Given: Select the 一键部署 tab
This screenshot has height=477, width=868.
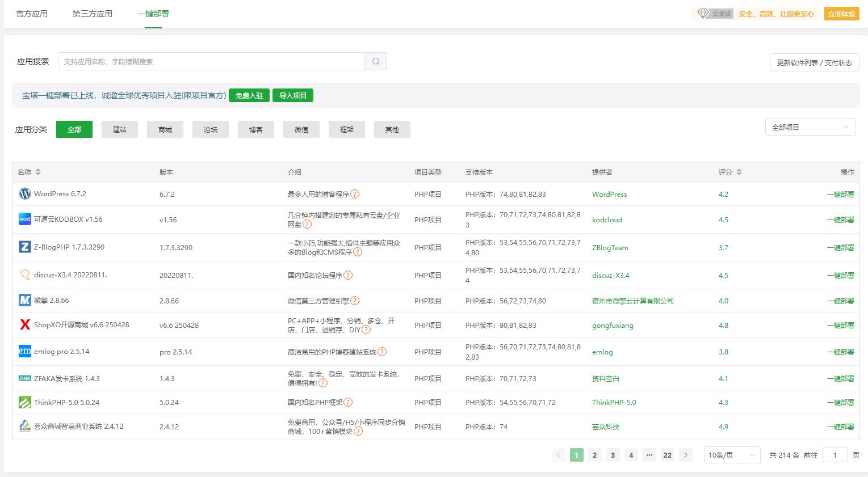Looking at the screenshot, I should [153, 14].
